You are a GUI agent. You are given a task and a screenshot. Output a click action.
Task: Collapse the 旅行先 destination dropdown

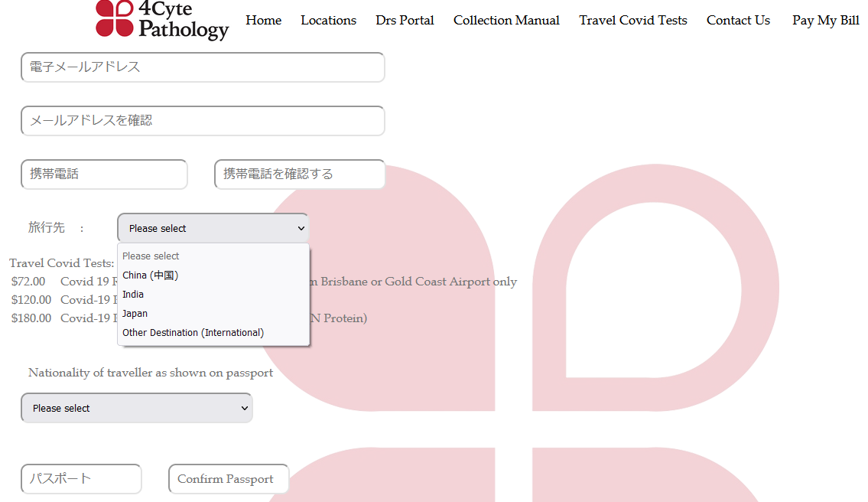[x=213, y=228]
